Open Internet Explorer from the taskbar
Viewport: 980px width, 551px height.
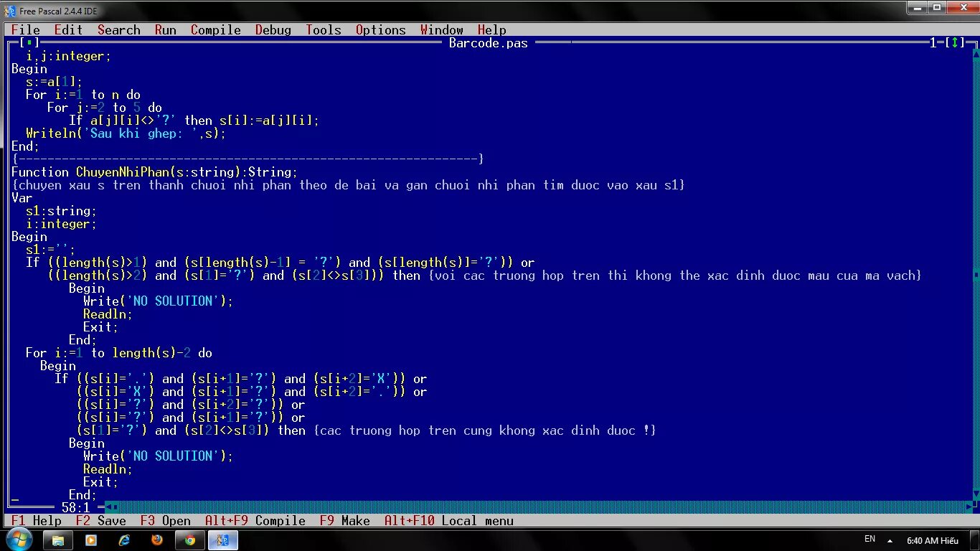(x=124, y=540)
